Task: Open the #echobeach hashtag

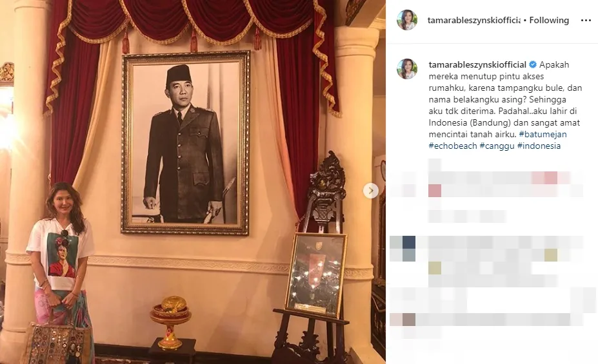Action: pyautogui.click(x=453, y=146)
